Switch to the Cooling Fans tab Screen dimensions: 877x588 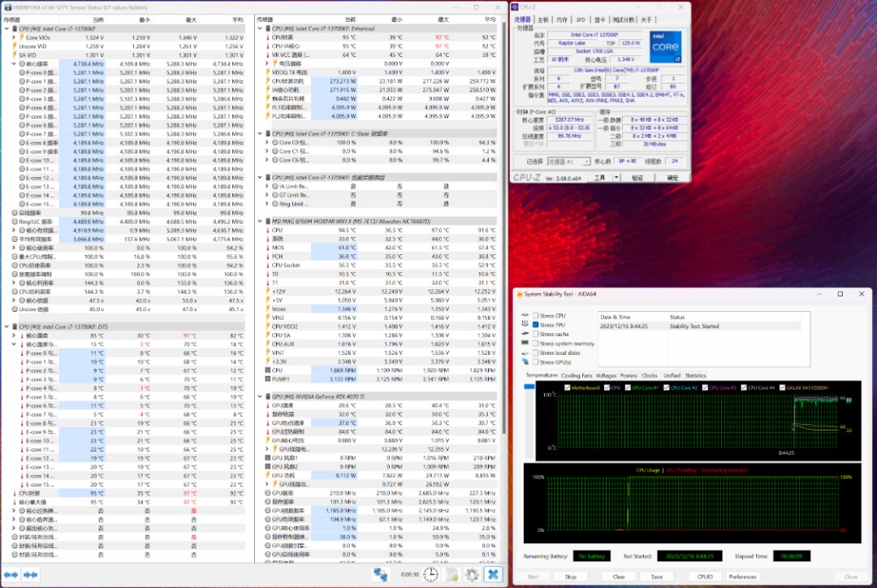pyautogui.click(x=577, y=376)
